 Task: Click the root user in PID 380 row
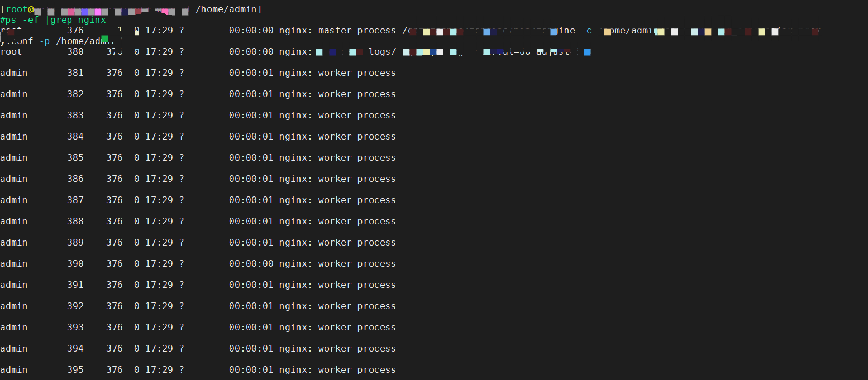[x=11, y=52]
